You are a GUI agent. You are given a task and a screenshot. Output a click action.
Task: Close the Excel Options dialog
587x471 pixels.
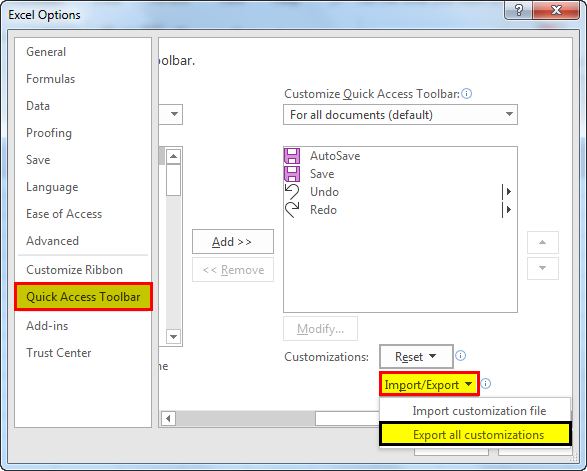tap(556, 10)
